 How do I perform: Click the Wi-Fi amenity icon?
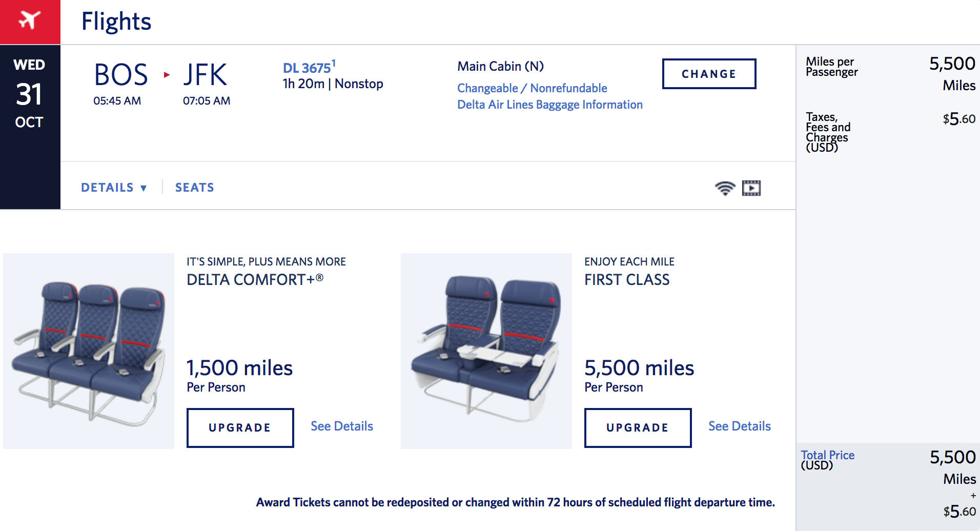(x=725, y=188)
